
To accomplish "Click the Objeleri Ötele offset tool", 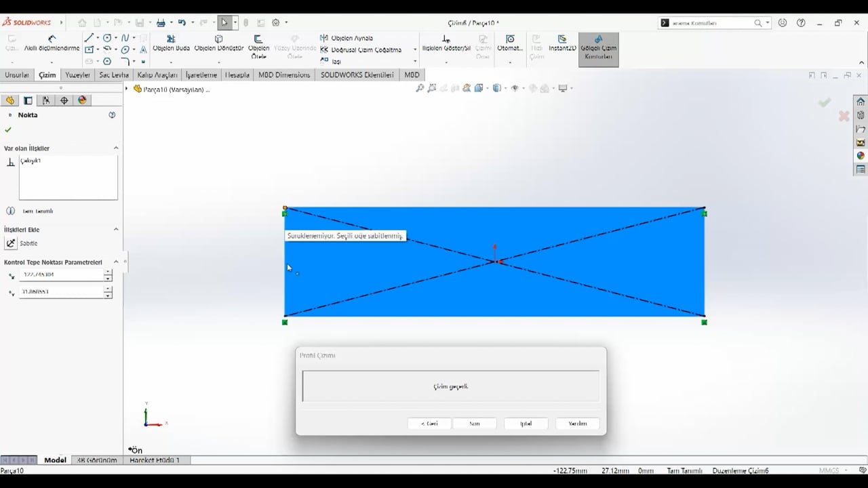I will point(258,47).
